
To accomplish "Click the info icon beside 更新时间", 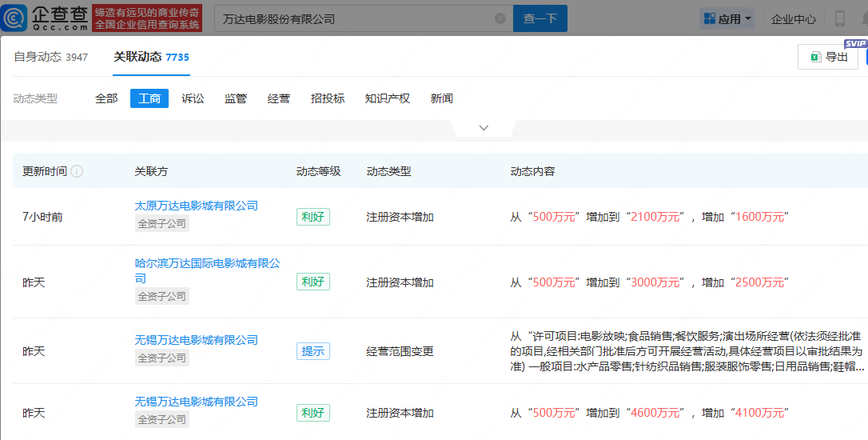I will pos(77,171).
